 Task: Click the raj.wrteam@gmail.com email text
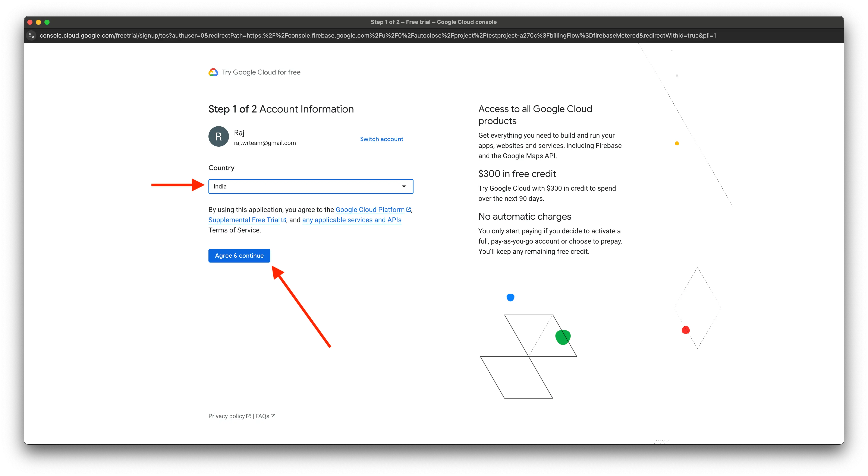click(265, 143)
